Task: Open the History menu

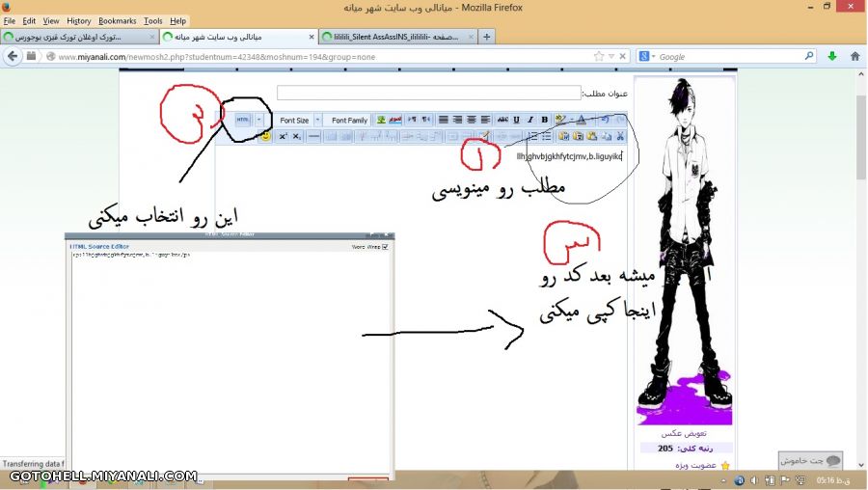Action: pyautogui.click(x=79, y=21)
